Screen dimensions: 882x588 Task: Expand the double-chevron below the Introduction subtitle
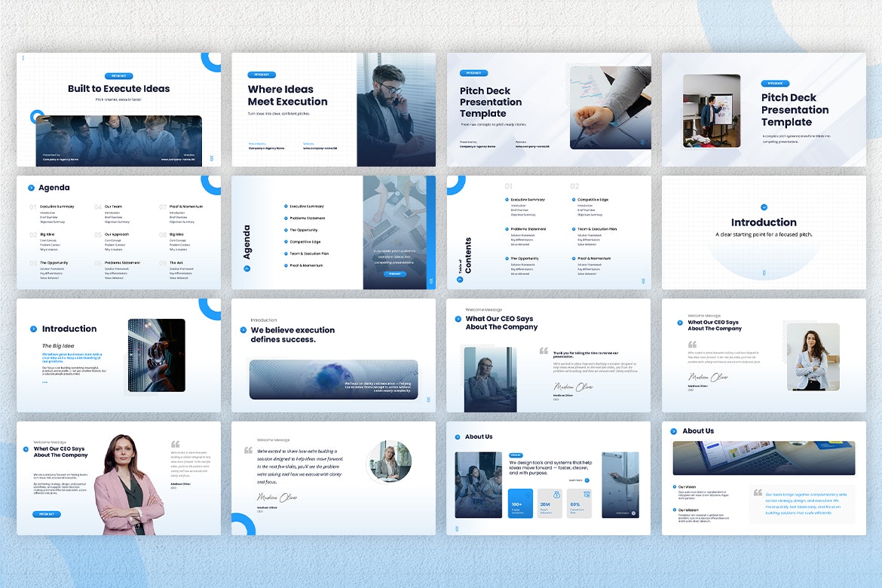pyautogui.click(x=764, y=272)
